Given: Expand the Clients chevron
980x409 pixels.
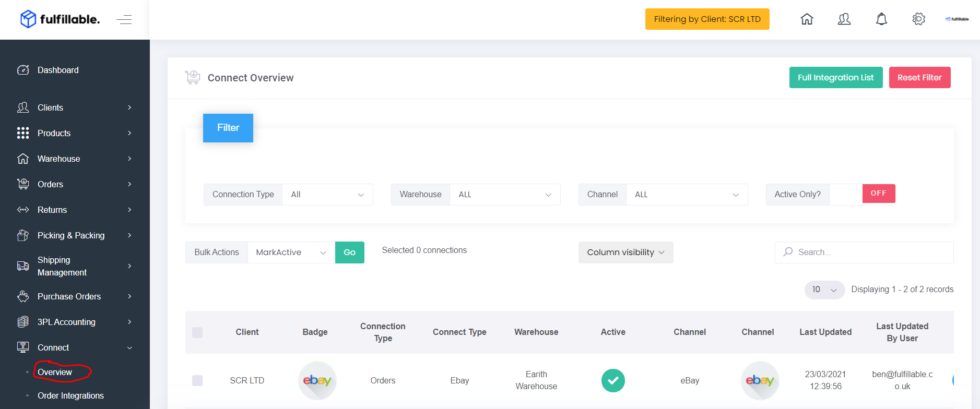Looking at the screenshot, I should coord(129,107).
